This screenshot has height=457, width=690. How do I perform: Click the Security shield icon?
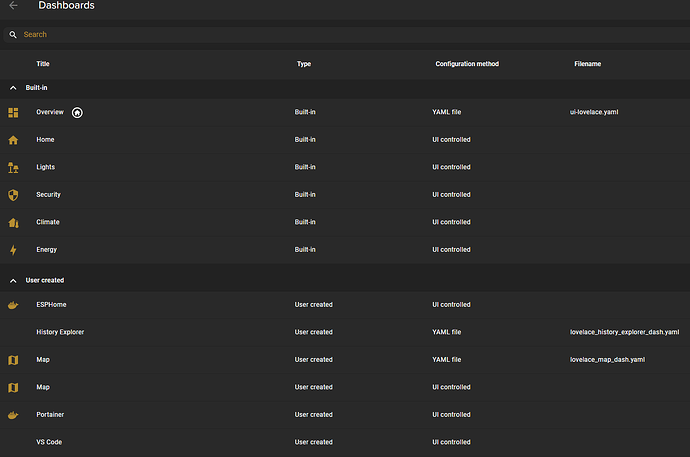(x=13, y=195)
